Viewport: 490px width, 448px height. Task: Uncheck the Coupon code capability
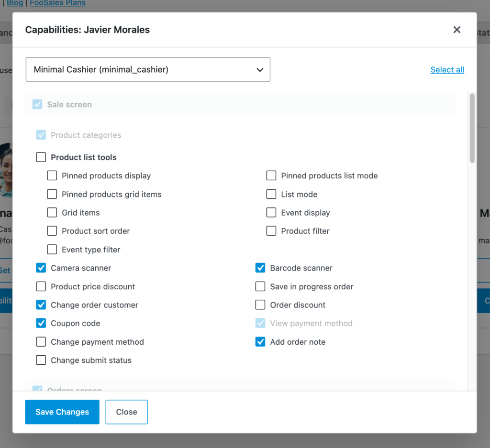[x=41, y=323]
